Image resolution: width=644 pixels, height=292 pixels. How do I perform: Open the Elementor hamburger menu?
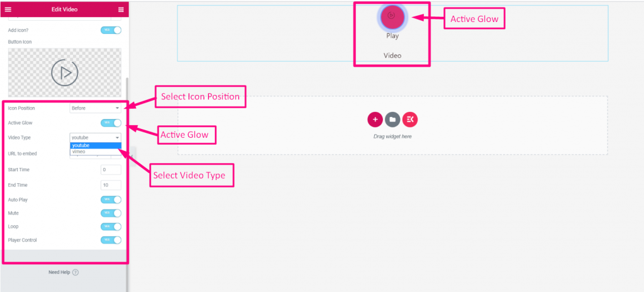8,9
